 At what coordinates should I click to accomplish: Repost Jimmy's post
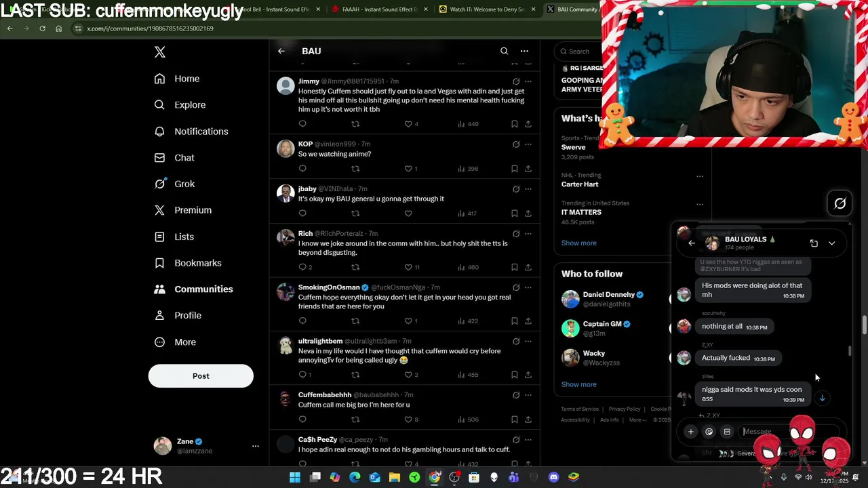click(x=355, y=124)
